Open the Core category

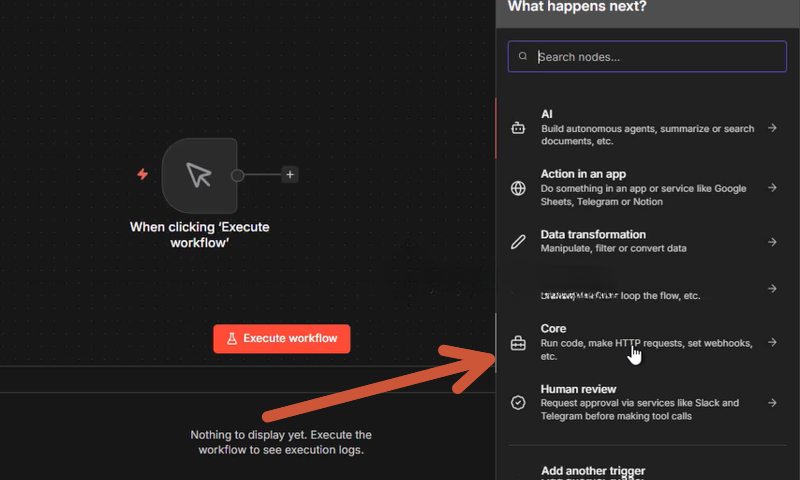[x=647, y=342]
